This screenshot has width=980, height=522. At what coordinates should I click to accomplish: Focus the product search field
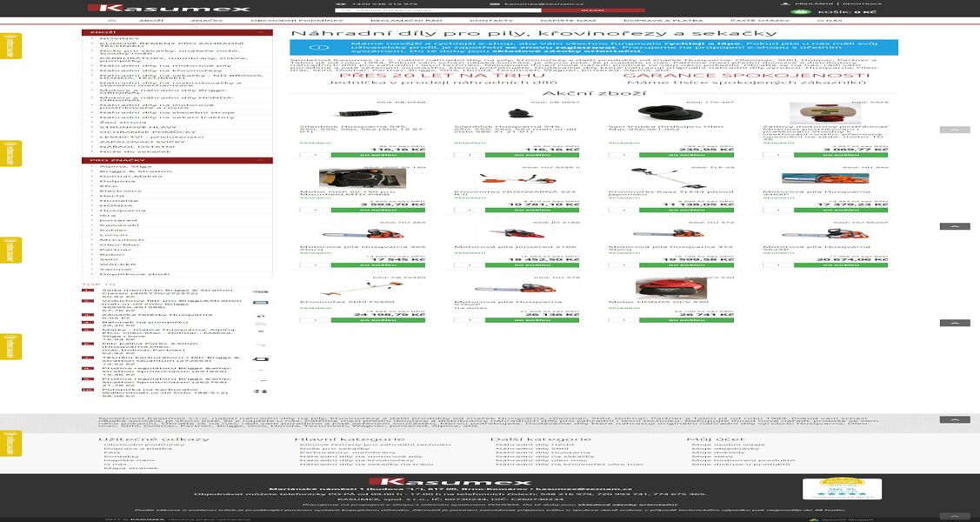tap(437, 10)
